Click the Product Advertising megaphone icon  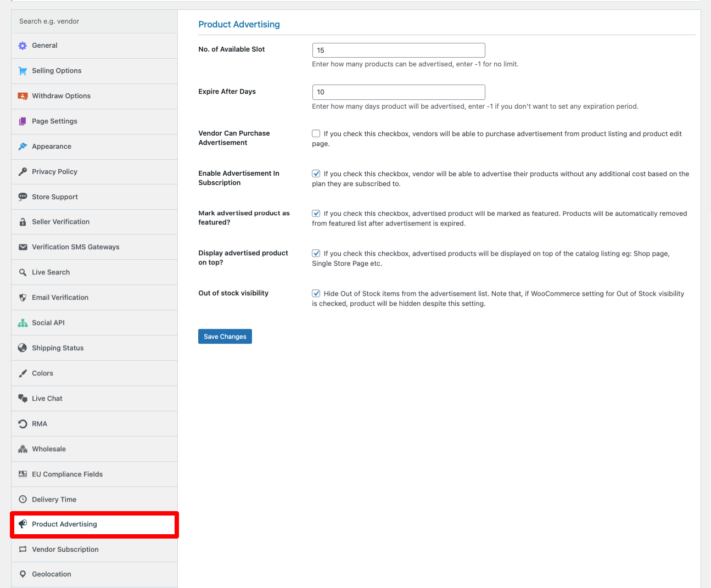click(23, 524)
